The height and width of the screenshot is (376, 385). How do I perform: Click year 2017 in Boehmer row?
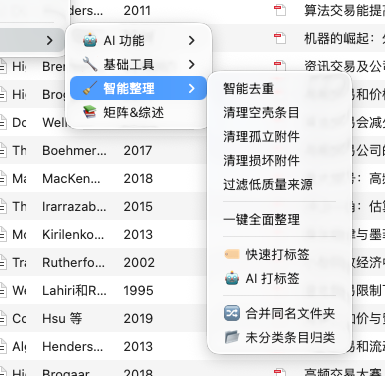point(138,150)
